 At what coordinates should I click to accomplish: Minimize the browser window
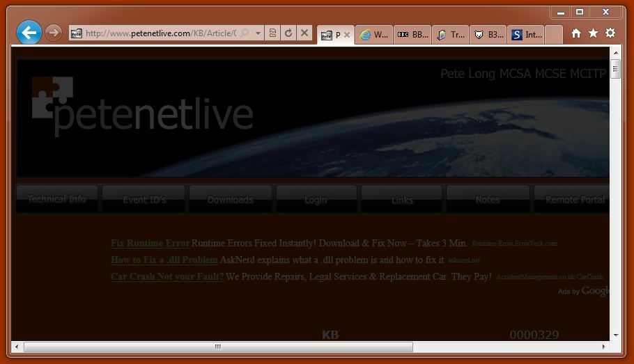click(x=560, y=13)
